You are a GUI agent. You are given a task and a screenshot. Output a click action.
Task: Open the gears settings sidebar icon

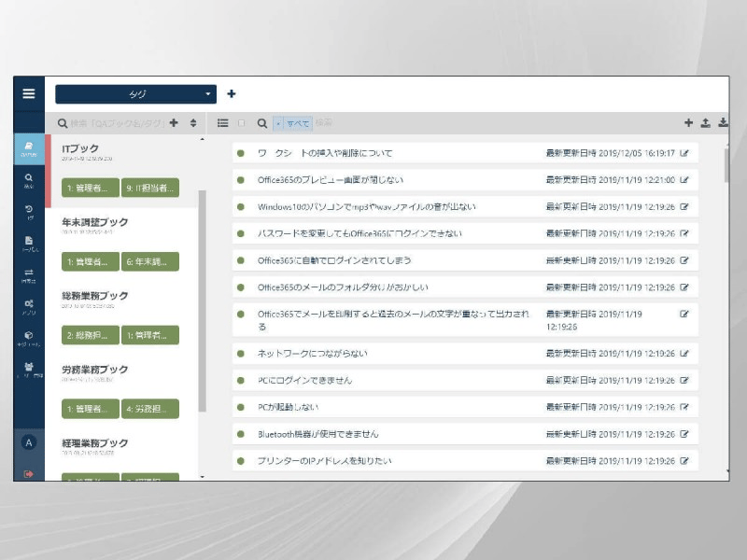pos(29,307)
